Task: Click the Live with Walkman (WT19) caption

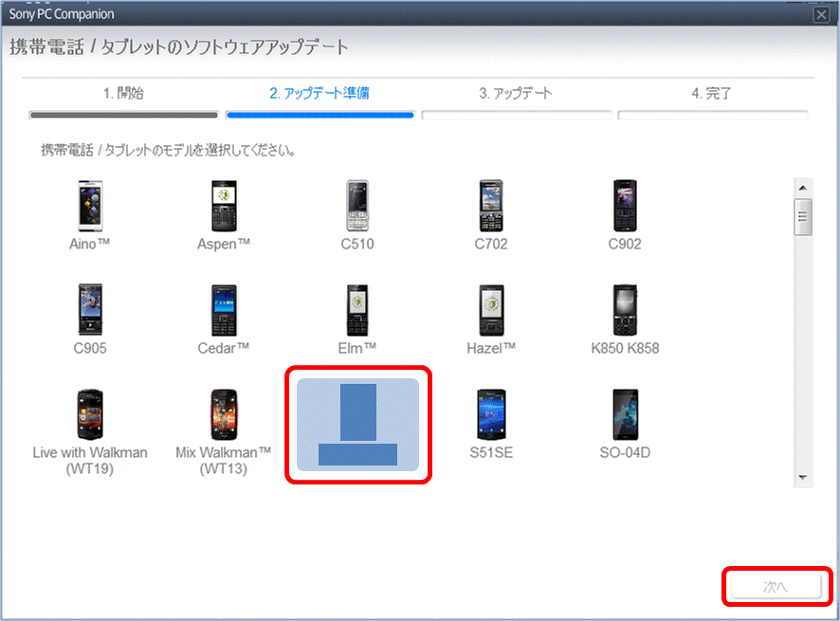Action: pyautogui.click(x=90, y=460)
